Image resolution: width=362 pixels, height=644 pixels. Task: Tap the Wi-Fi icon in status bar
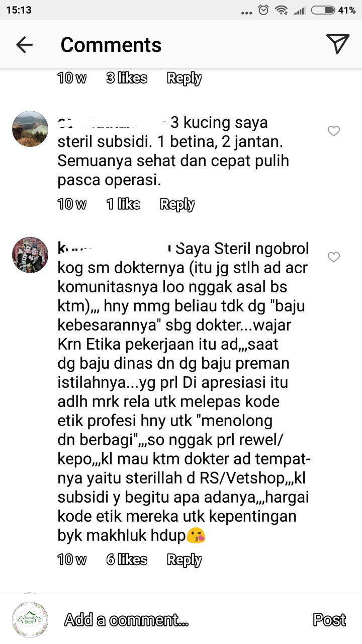click(282, 10)
